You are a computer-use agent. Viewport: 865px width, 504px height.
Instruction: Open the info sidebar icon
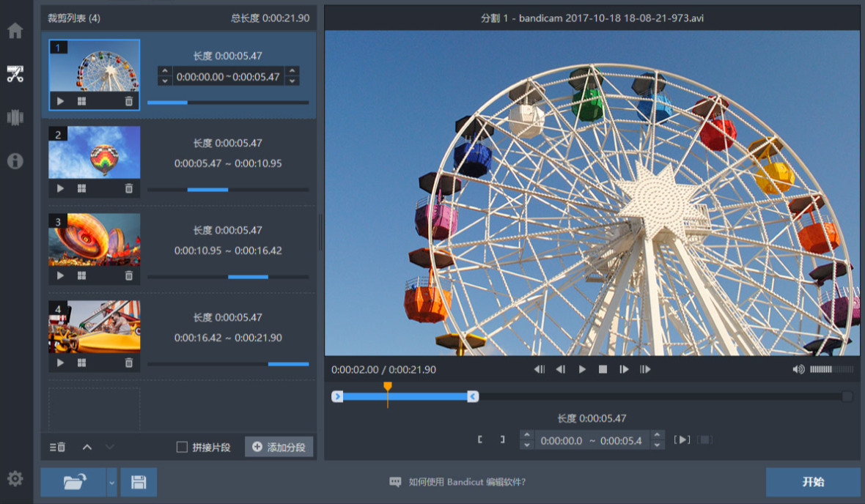(x=15, y=160)
